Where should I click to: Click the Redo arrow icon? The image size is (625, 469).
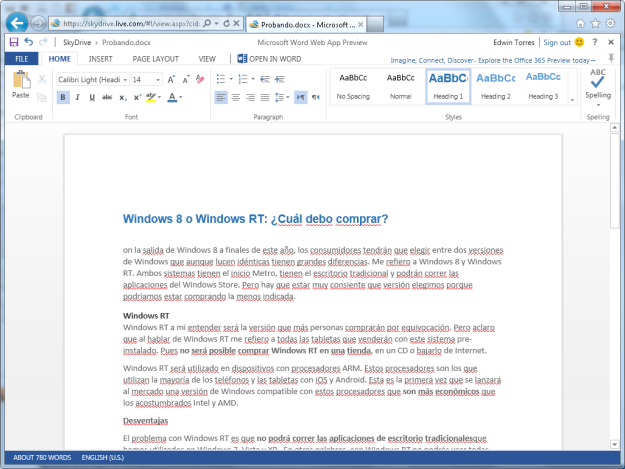(43, 42)
